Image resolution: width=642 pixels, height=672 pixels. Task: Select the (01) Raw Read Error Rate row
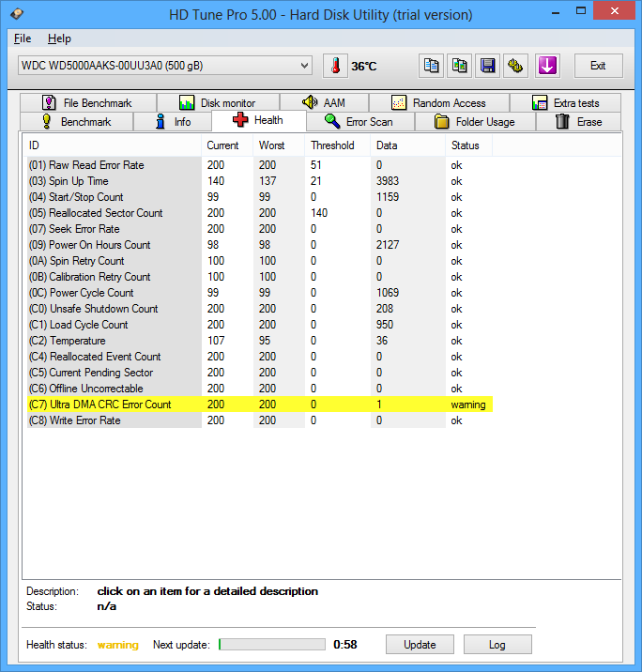click(260, 165)
